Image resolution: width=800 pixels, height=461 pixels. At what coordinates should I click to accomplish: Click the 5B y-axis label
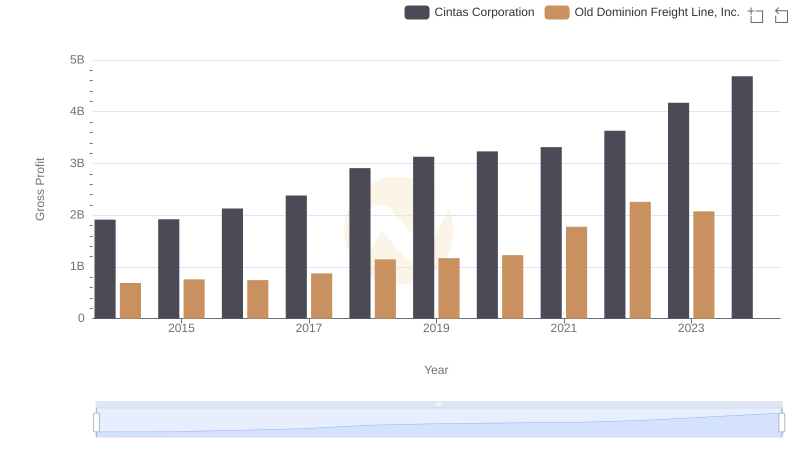77,60
